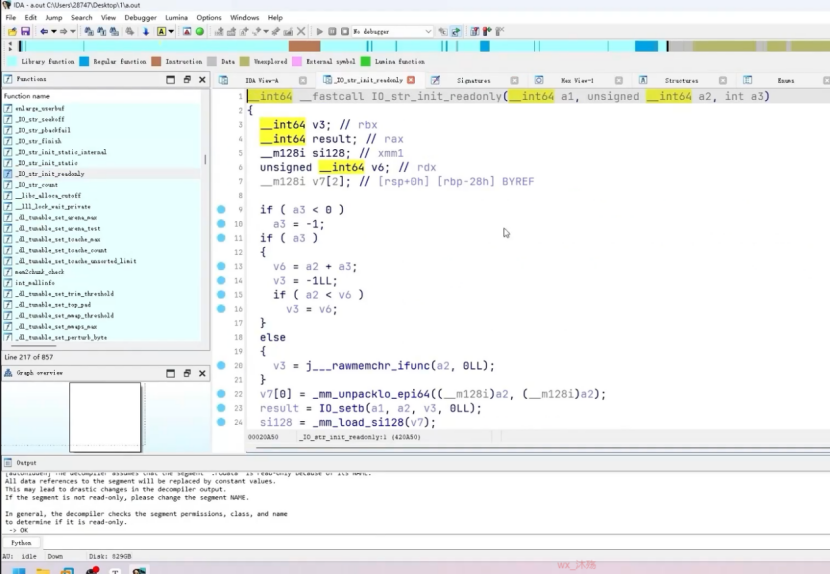Toggle the breakpoint dot on line 20

click(221, 365)
